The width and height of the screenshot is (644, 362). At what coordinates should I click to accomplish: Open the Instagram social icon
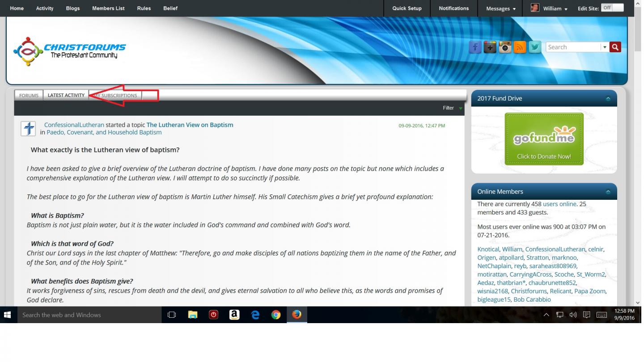click(505, 47)
